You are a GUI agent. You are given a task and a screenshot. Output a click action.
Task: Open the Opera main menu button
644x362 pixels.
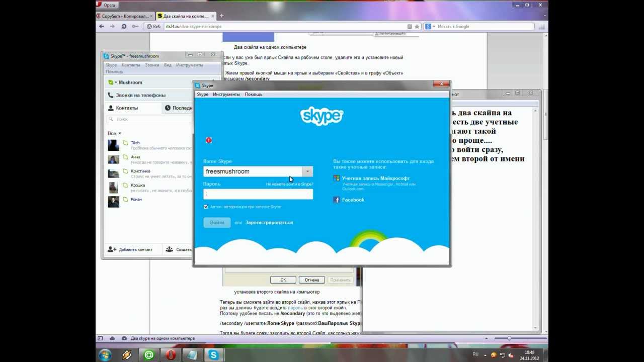106,5
